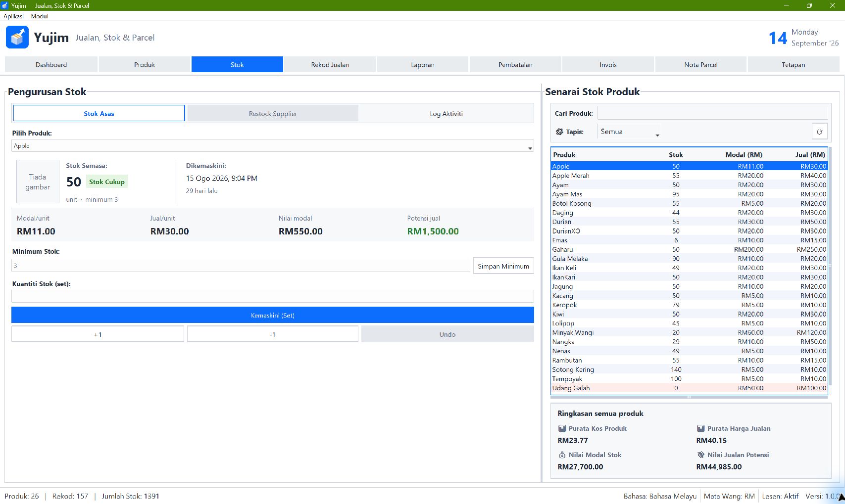Open the Pembatalan tab
845x504 pixels.
click(515, 65)
